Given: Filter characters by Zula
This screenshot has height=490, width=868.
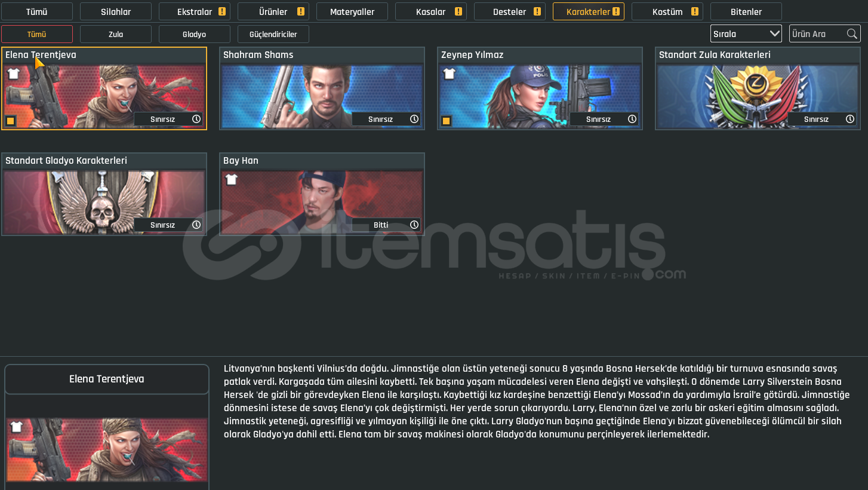Looking at the screenshot, I should tap(116, 34).
